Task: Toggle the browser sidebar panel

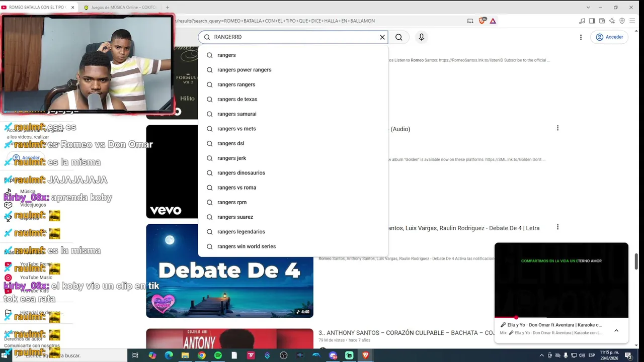Action: (x=592, y=21)
